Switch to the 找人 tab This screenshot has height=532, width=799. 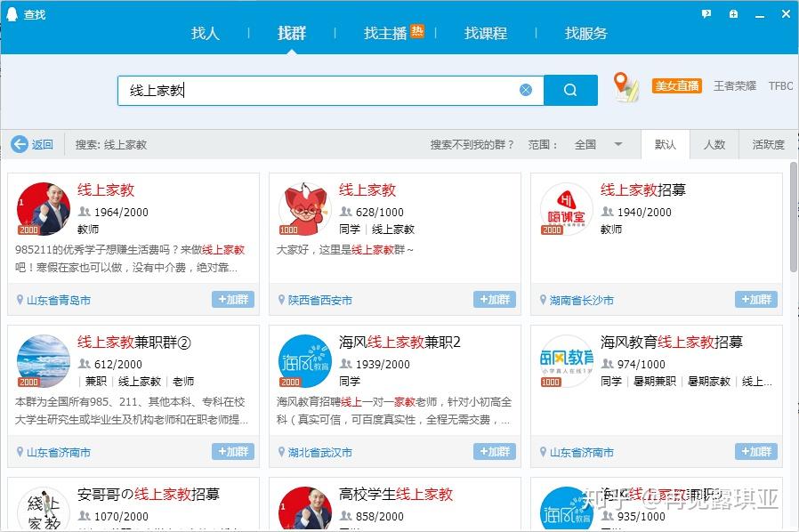[x=206, y=33]
